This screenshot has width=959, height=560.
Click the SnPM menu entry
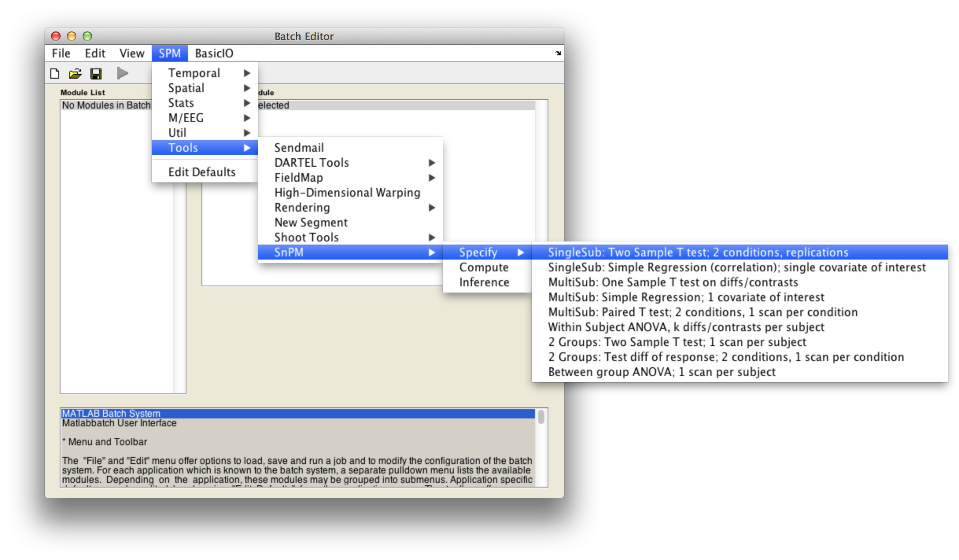point(350,252)
